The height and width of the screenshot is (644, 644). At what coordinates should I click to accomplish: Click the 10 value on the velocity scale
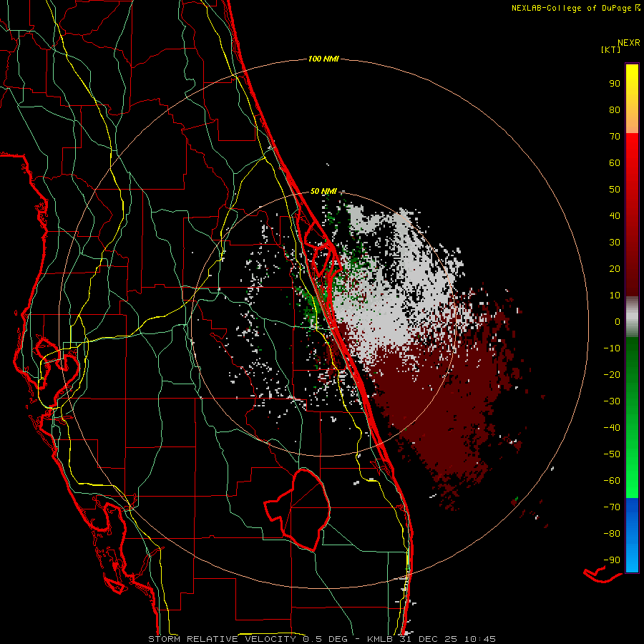tap(615, 296)
